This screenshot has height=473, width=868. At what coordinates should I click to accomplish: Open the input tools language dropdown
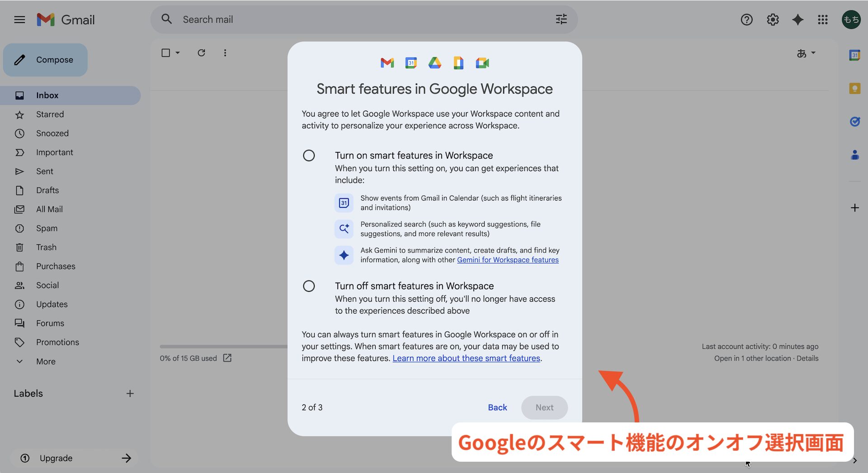pos(806,53)
